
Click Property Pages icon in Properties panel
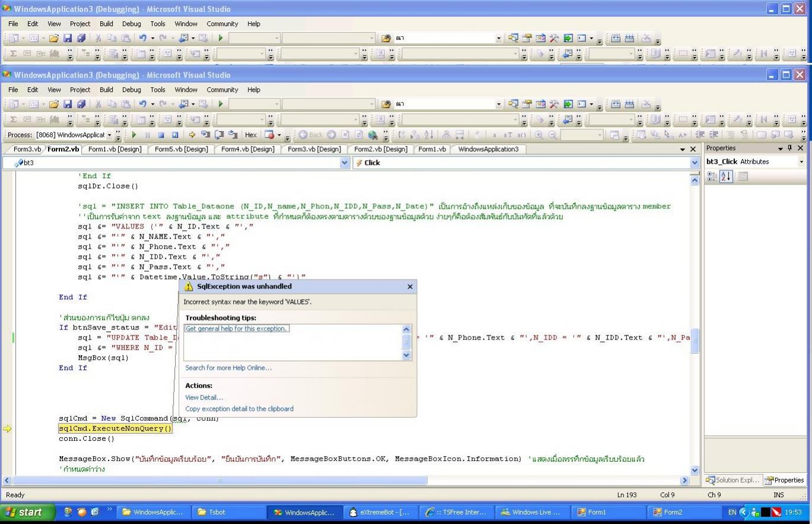(x=743, y=176)
